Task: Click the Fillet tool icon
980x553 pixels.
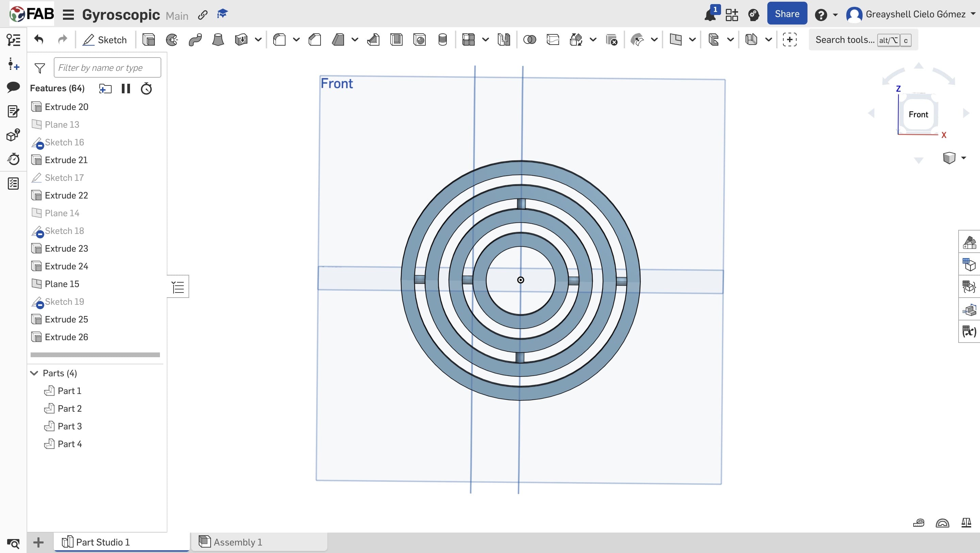Action: pos(280,39)
